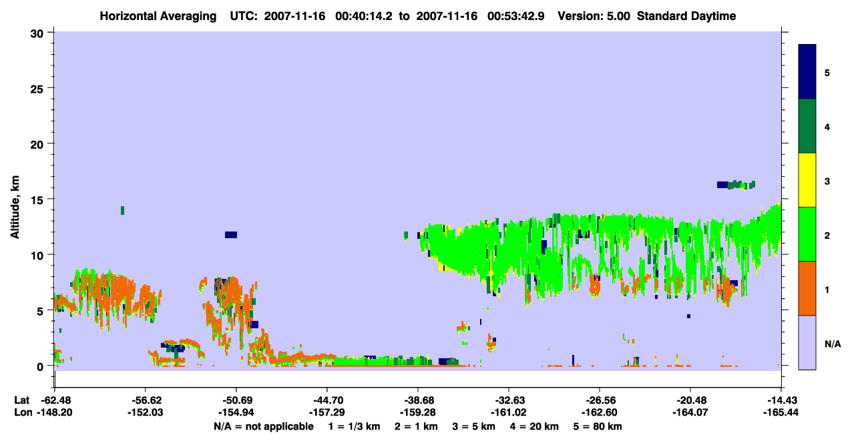Click the longitude value -157.29
This screenshot has width=868, height=445.
point(327,412)
